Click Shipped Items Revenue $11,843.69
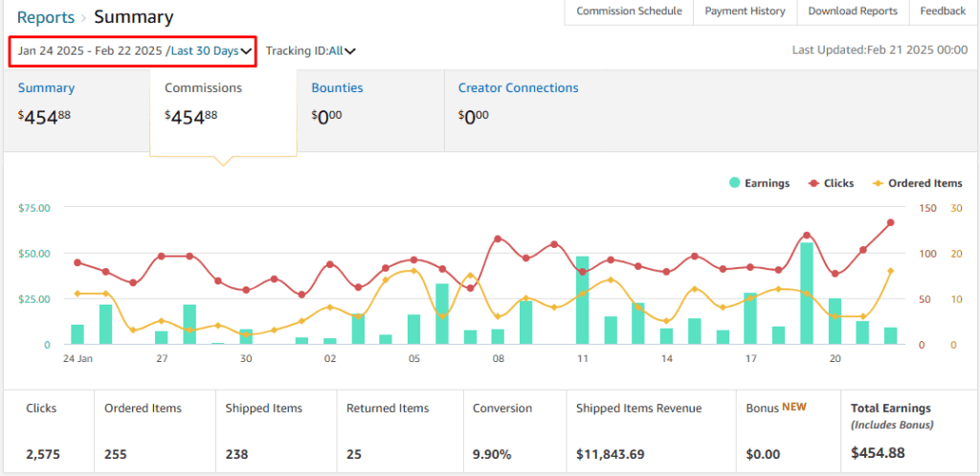The width and height of the screenshot is (980, 476). (x=611, y=455)
